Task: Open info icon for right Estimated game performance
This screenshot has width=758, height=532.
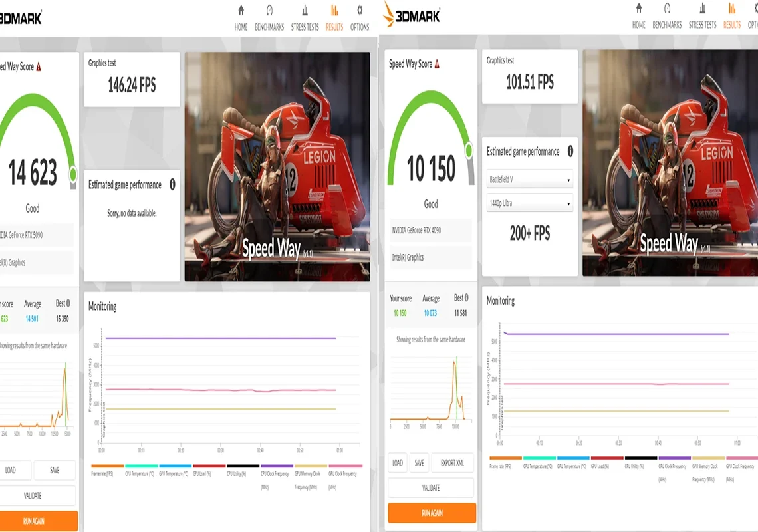Action: click(570, 152)
